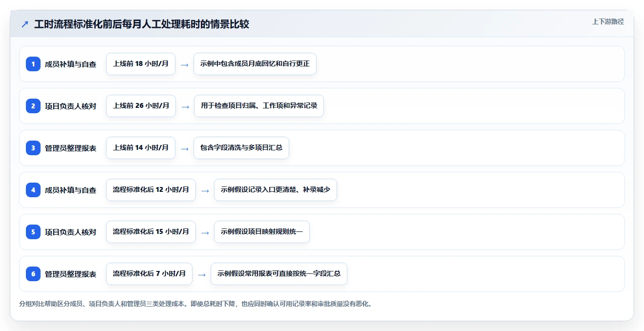
Task: Click 管理员整理报表 label in row 6
Action: [71, 274]
